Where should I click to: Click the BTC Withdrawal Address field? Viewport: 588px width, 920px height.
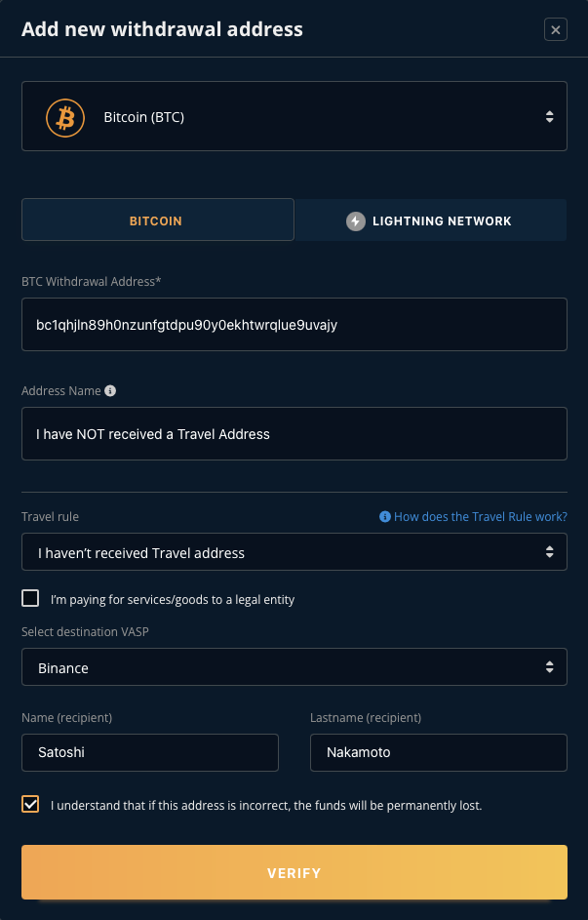coord(294,325)
